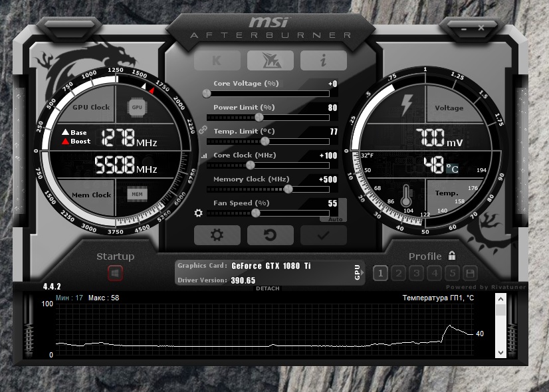The width and height of the screenshot is (549, 392).
Task: Reset settings with the circular arrow button
Action: click(x=271, y=235)
